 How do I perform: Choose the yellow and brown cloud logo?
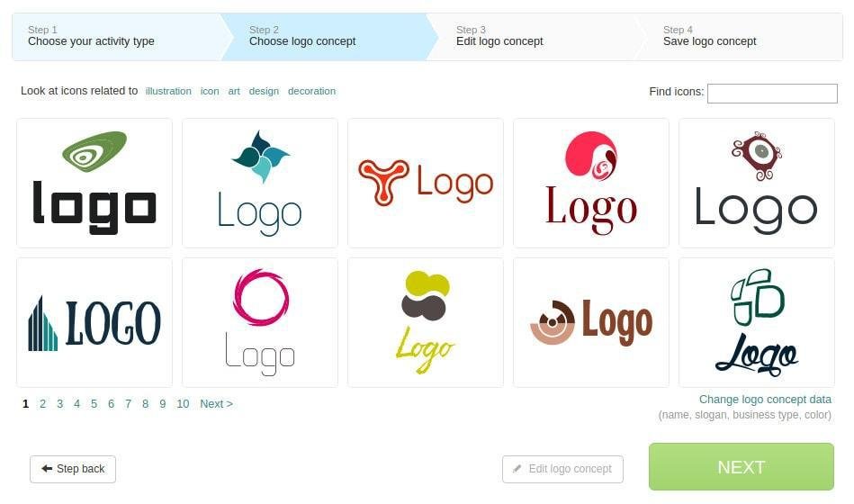coord(426,322)
